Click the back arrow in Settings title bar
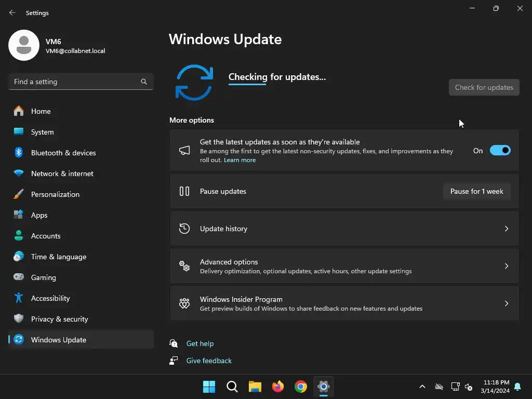Image resolution: width=532 pixels, height=399 pixels. click(12, 12)
